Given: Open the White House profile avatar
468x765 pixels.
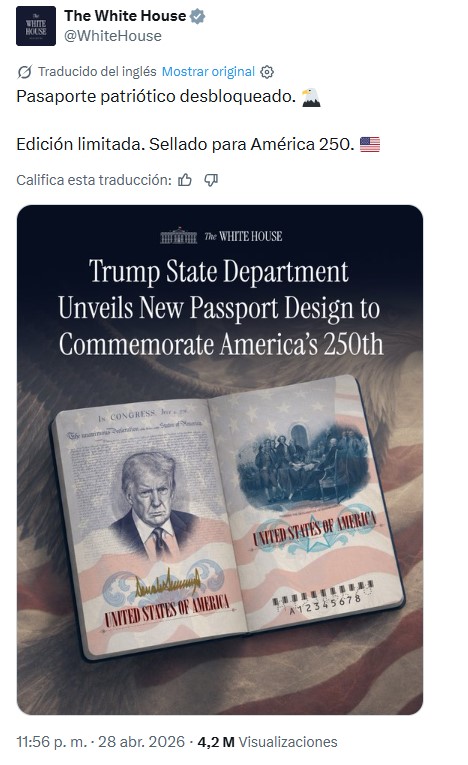Looking at the screenshot, I should tap(36, 26).
